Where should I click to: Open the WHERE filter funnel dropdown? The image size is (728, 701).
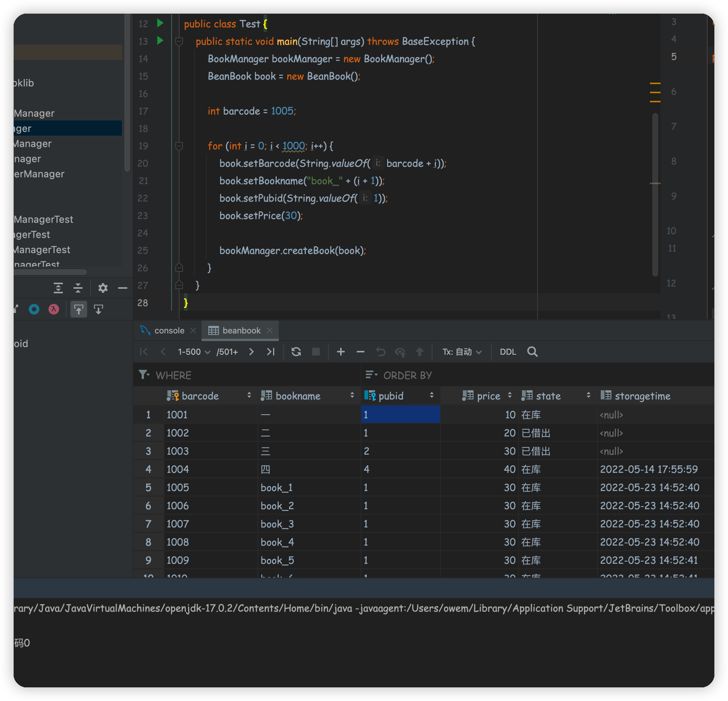point(144,375)
